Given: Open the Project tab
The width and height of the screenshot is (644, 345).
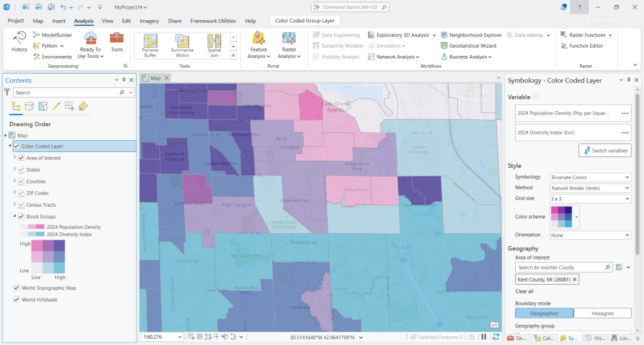Looking at the screenshot, I should coord(16,21).
